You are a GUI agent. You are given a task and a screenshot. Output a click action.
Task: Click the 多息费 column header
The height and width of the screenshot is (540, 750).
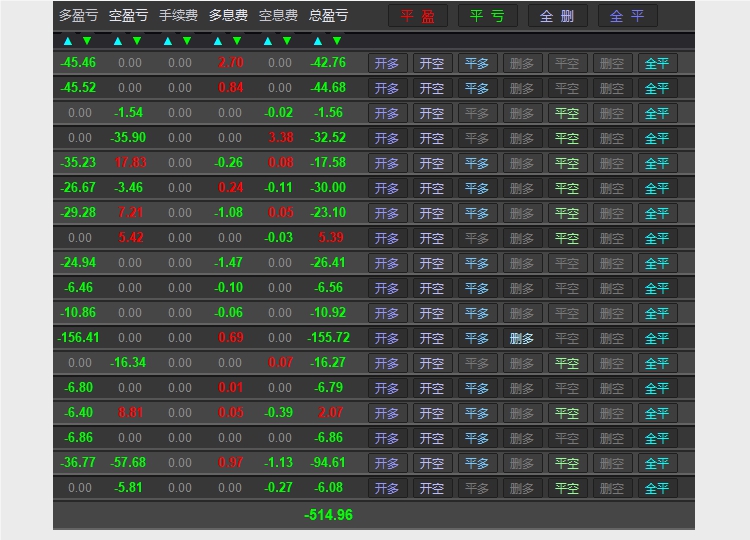coord(228,15)
